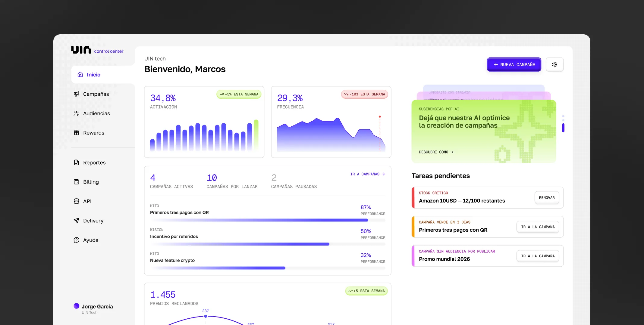Viewport: 644px width, 325px height.
Task: Open Audiencias menu item
Action: click(x=97, y=113)
